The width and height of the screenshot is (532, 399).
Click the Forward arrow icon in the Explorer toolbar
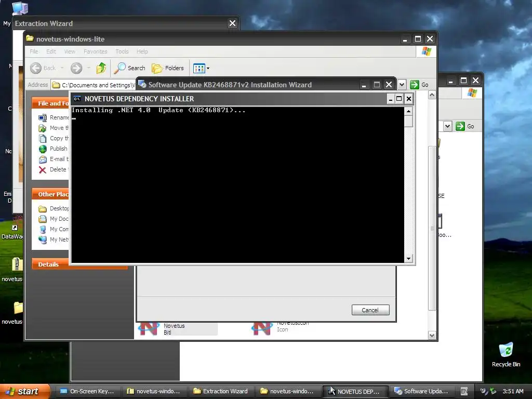76,68
